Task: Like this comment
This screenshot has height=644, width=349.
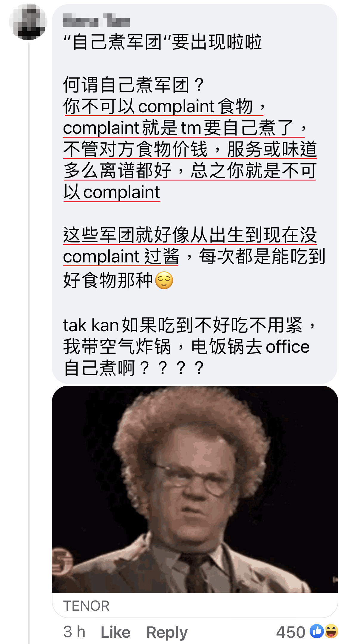Action: coord(115,632)
